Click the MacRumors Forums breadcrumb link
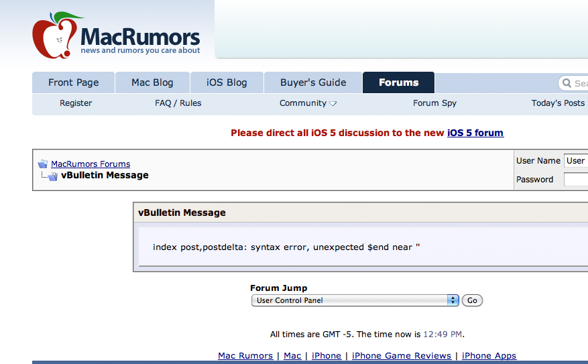The height and width of the screenshot is (364, 588). pos(91,164)
